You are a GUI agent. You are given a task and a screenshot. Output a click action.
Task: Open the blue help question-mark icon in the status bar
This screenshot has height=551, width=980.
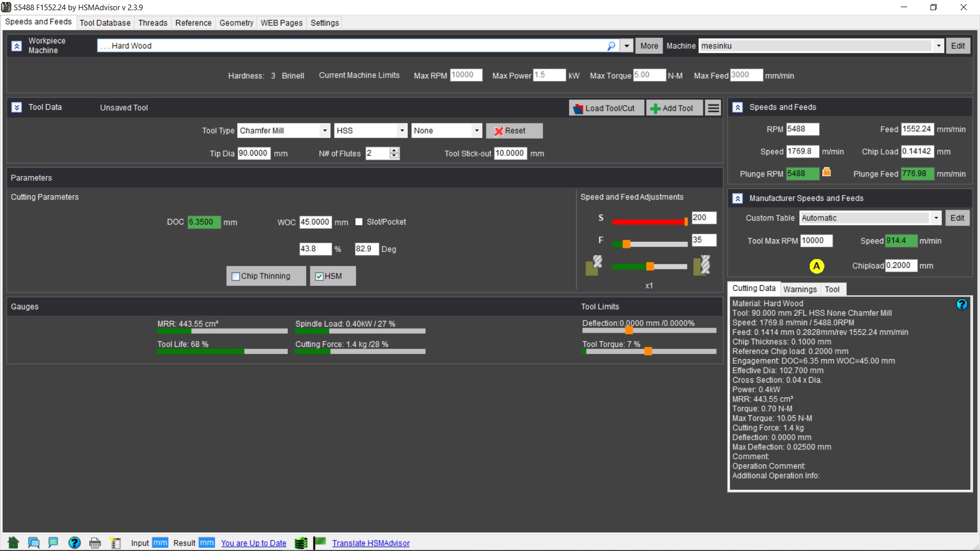(x=75, y=543)
